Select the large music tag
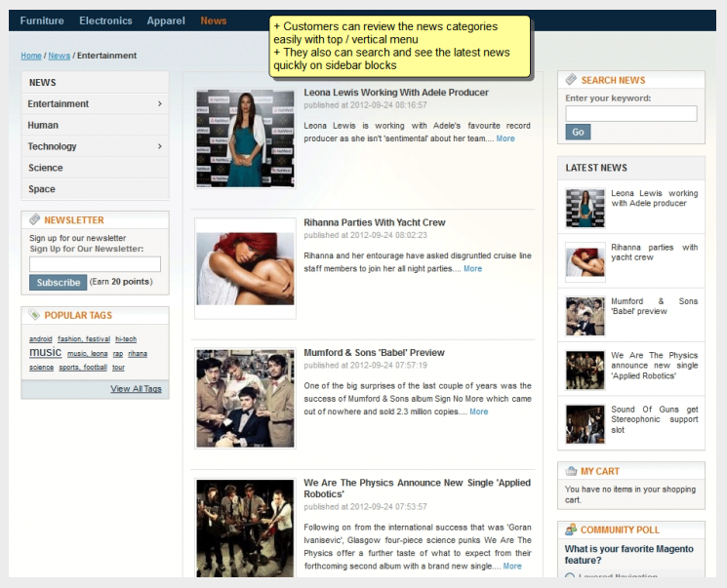Image resolution: width=727 pixels, height=588 pixels. (46, 352)
